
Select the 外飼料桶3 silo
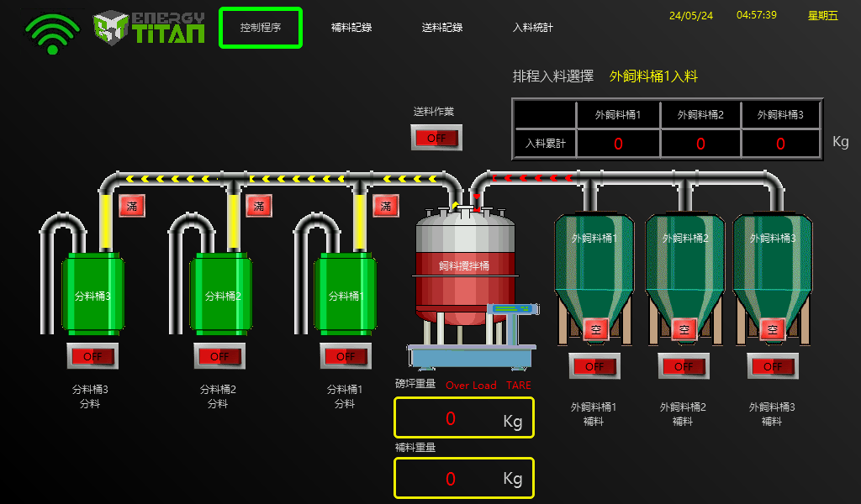773,269
